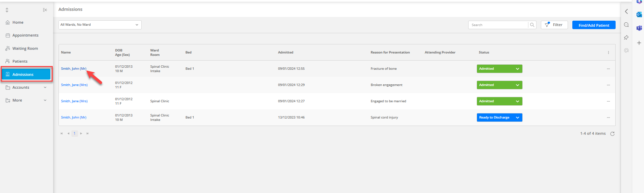Click the '13/12/2023 10:46' admitted cell

pos(291,117)
